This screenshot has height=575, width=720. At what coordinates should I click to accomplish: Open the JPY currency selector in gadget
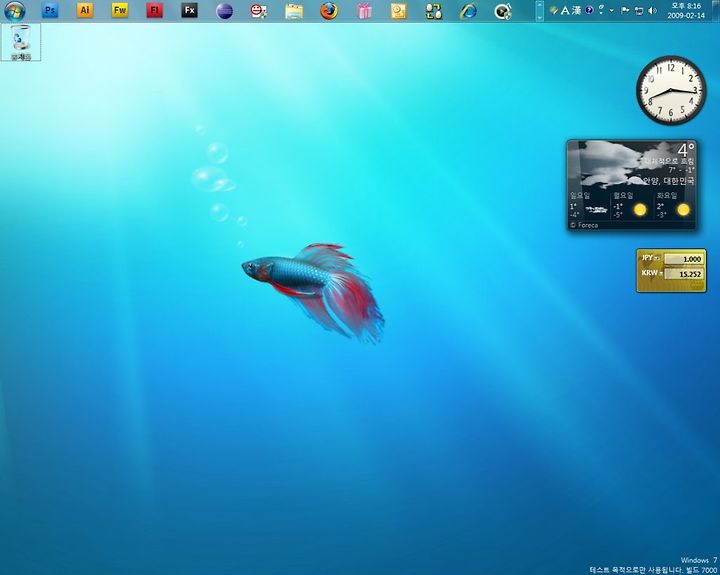[x=650, y=258]
